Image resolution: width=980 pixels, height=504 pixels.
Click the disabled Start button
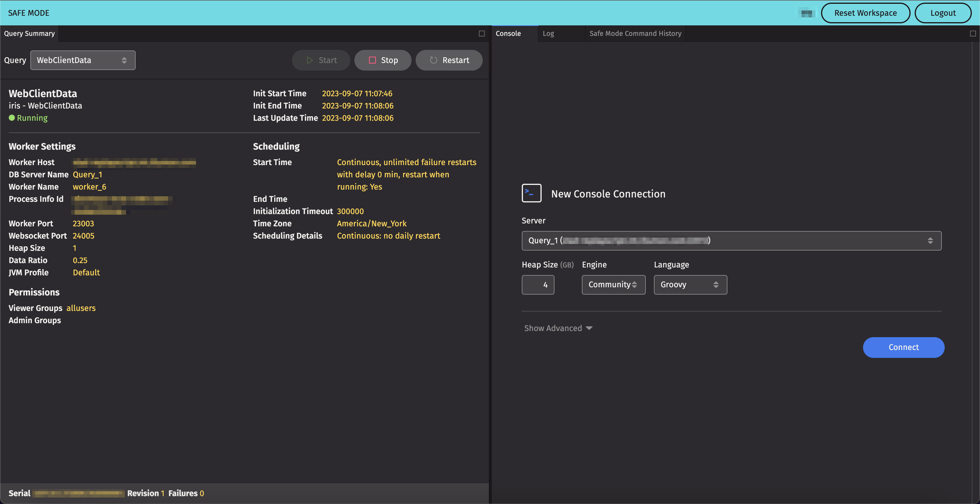click(321, 60)
